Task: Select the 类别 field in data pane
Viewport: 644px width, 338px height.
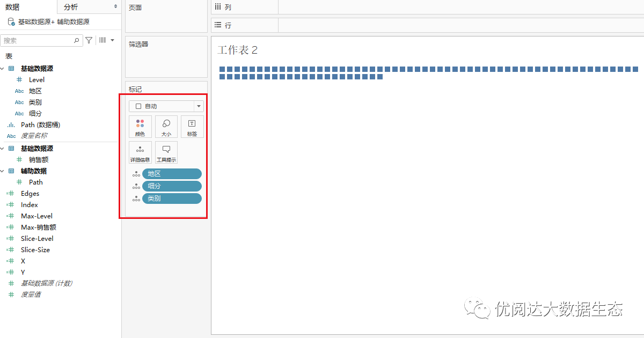Action: pos(35,102)
